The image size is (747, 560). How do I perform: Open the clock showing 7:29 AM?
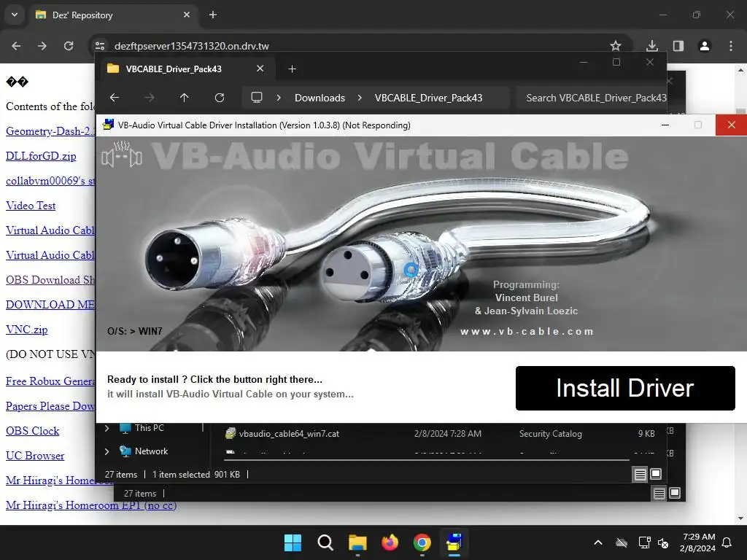click(698, 542)
